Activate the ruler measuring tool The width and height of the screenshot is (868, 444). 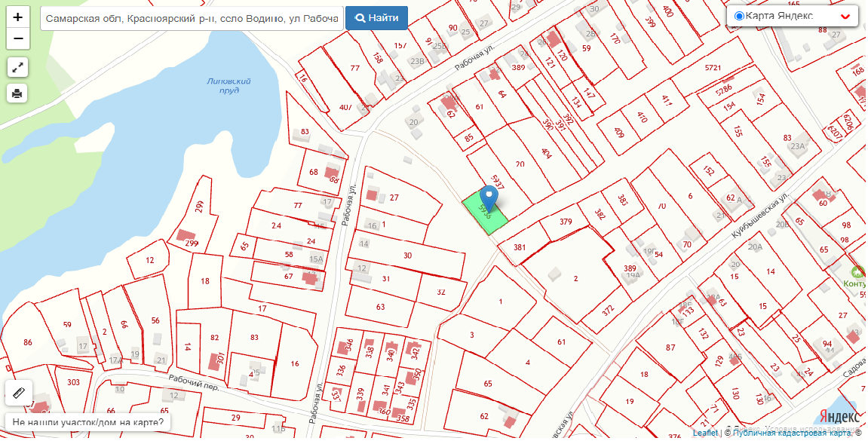(18, 393)
